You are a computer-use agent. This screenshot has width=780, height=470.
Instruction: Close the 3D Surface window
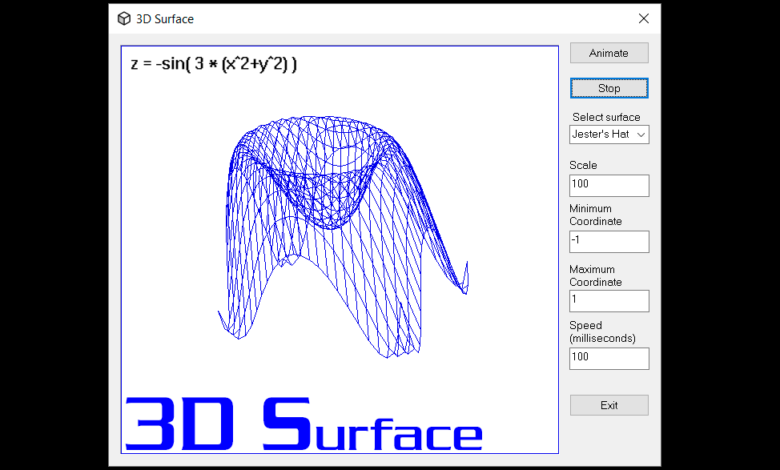(644, 18)
